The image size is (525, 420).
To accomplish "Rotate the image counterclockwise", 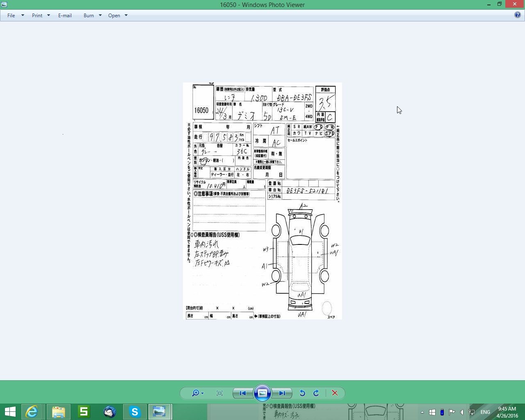I will [302, 393].
